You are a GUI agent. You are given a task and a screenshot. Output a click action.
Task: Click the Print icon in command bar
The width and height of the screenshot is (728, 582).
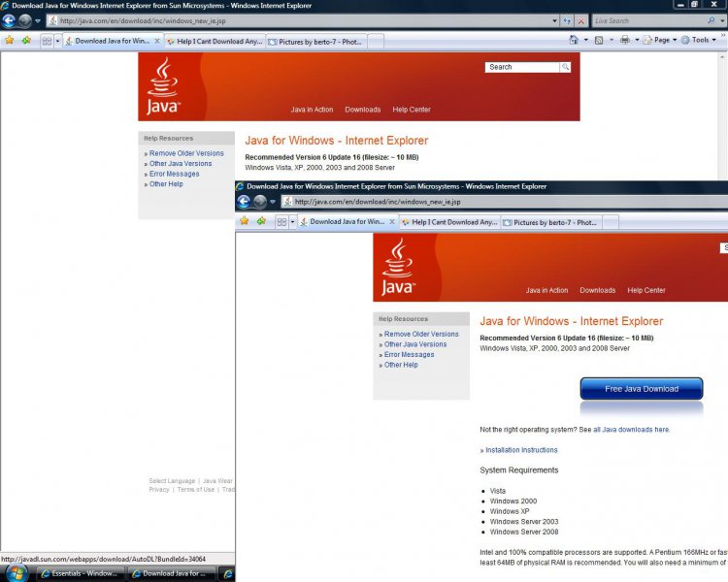pyautogui.click(x=625, y=40)
